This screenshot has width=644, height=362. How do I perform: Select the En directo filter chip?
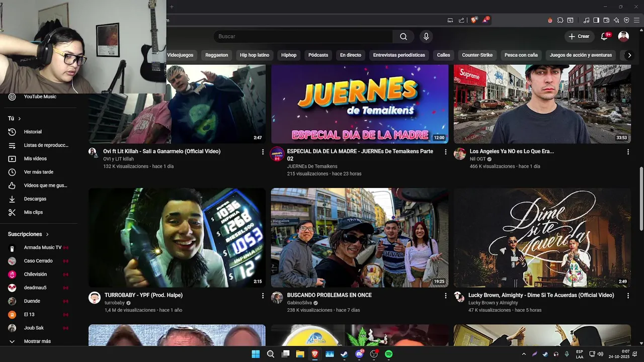tap(351, 55)
